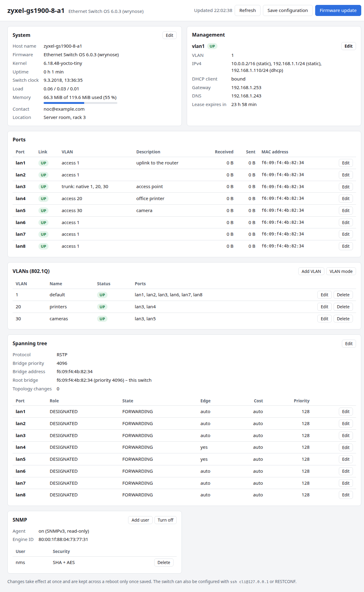Screen dimensions: 364x592
Task: Add an SNMP user
Action: [x=140, y=520]
